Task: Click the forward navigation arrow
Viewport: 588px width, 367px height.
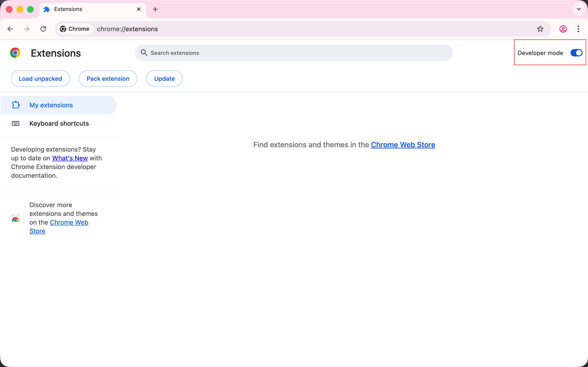Action: [x=26, y=29]
